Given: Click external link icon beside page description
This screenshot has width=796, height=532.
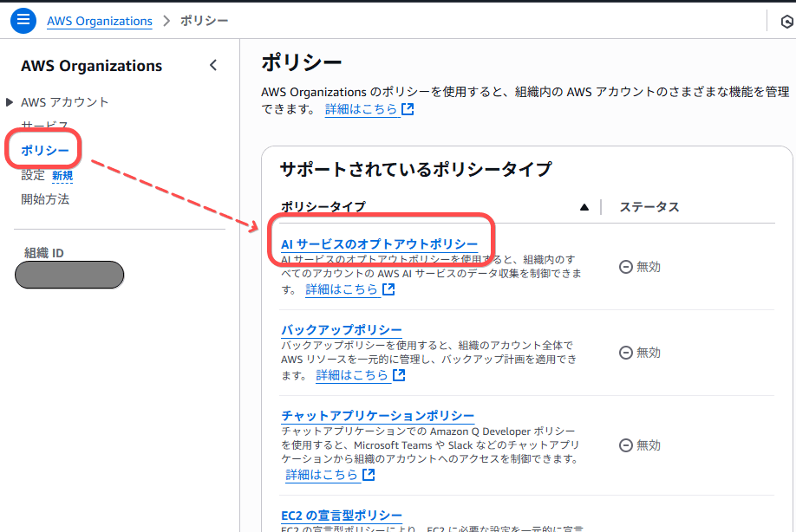Looking at the screenshot, I should point(408,109).
